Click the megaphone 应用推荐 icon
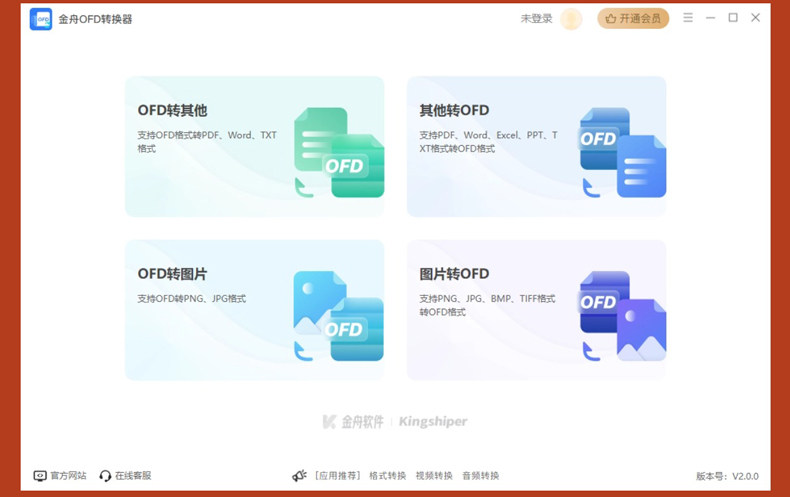Viewport: 790px width, 497px height. tap(299, 475)
